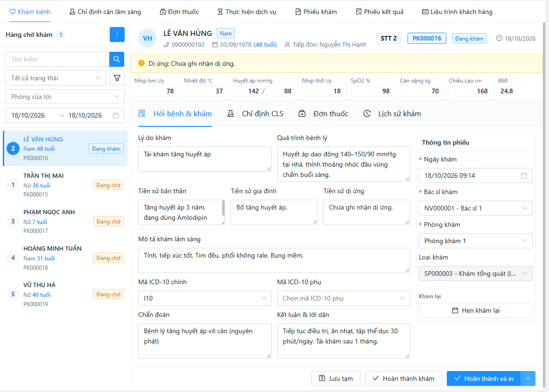549x392 pixels.
Task: Expand the Phòng của tôi room dropdown
Action: coord(65,97)
